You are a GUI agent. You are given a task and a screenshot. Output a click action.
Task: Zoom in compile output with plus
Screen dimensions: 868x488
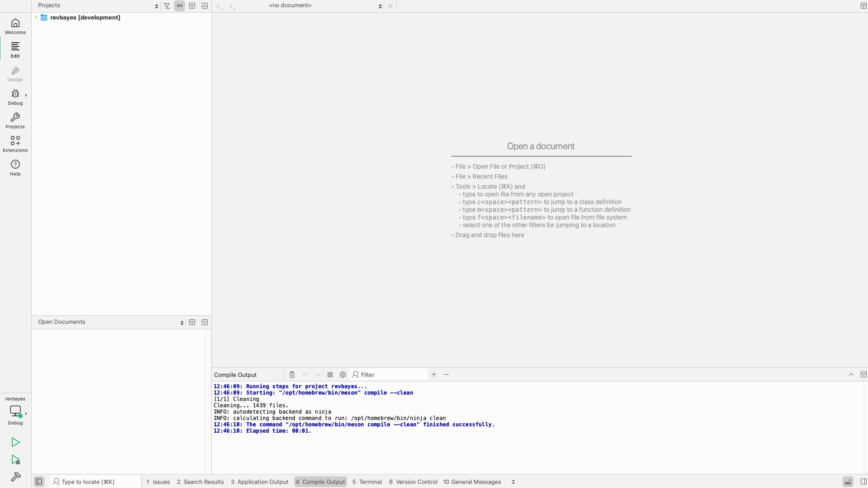434,375
